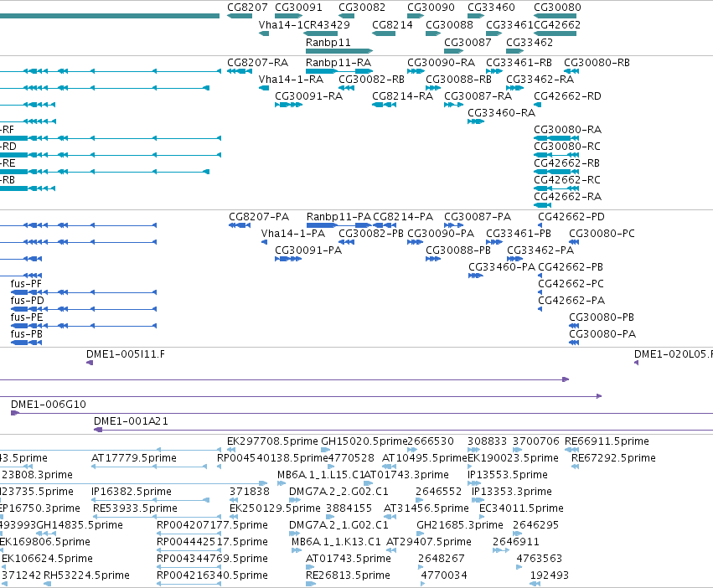This screenshot has width=713, height=588.
Task: Click transcript CG8214-RA label
Action: click(x=402, y=96)
